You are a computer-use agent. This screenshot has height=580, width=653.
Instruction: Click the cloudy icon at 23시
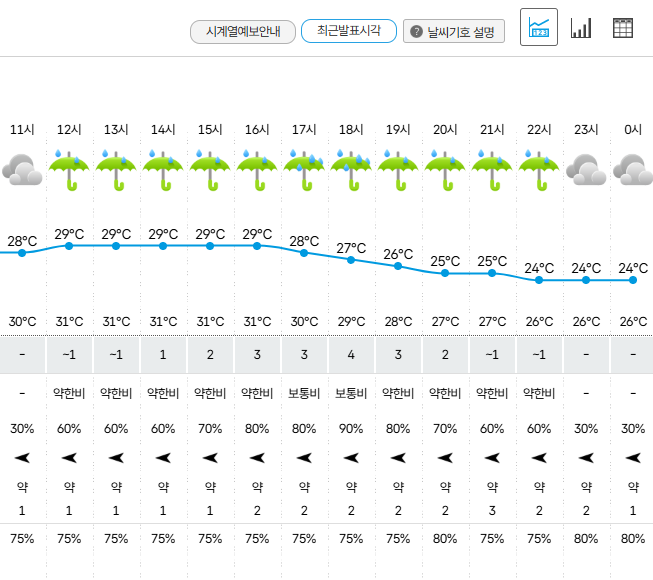click(x=586, y=170)
